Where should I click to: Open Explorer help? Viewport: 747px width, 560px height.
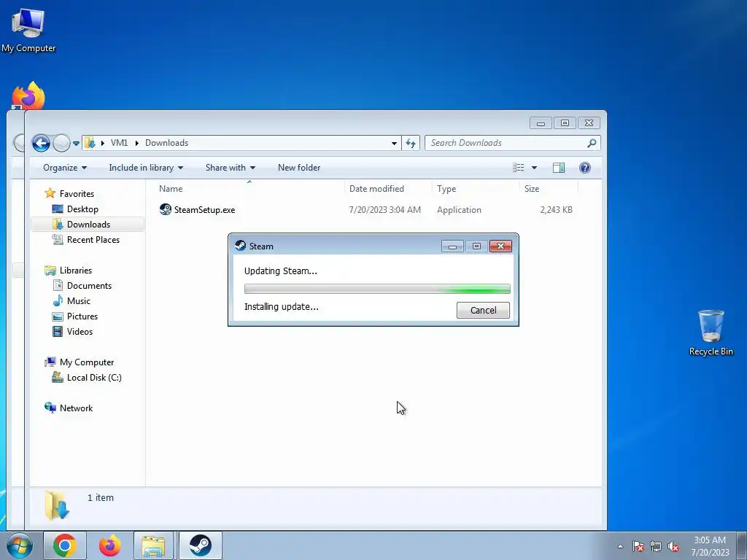585,168
